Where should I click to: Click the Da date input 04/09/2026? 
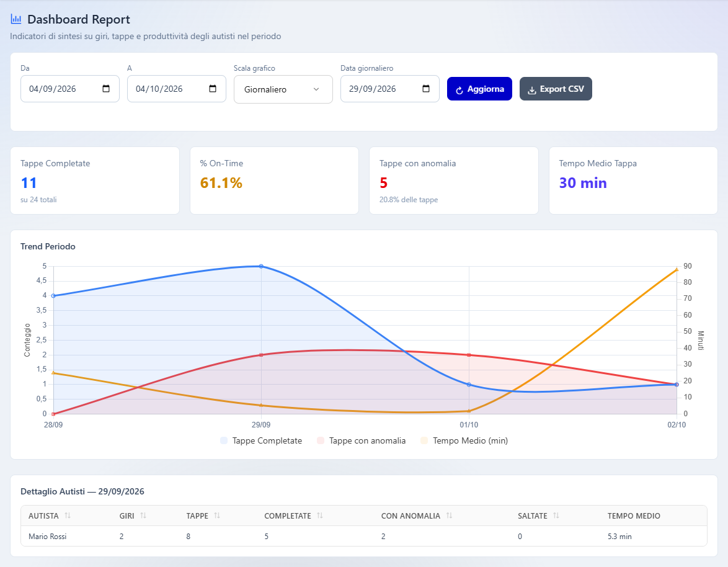tap(70, 89)
